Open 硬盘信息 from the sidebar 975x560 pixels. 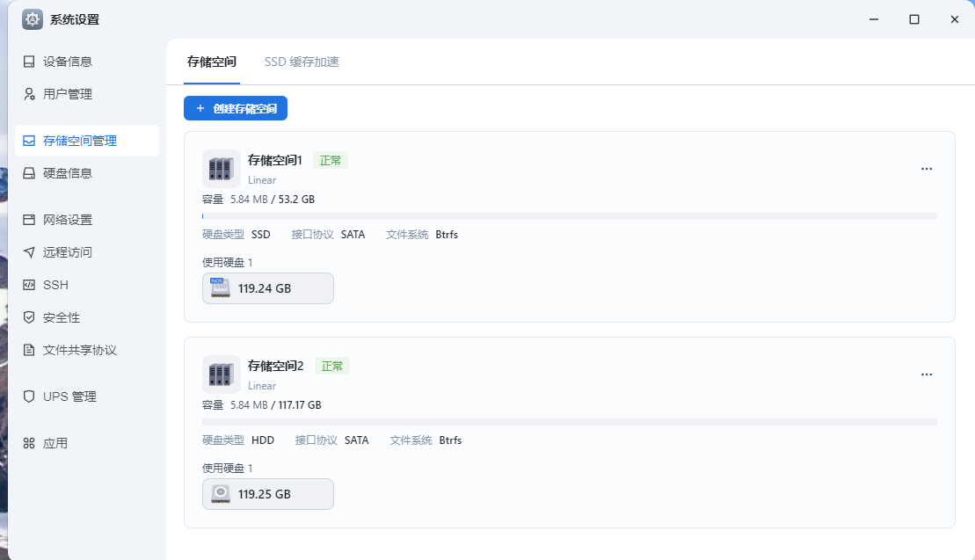(x=86, y=173)
